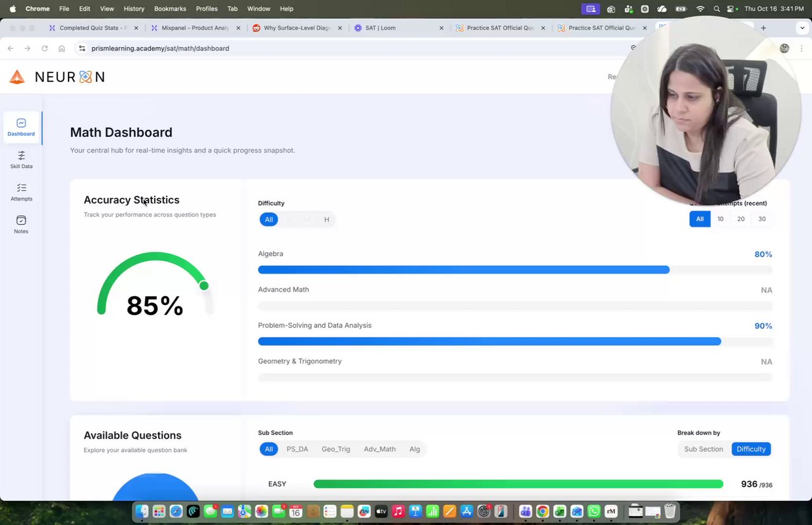Open a new browser tab with plus

click(x=763, y=28)
